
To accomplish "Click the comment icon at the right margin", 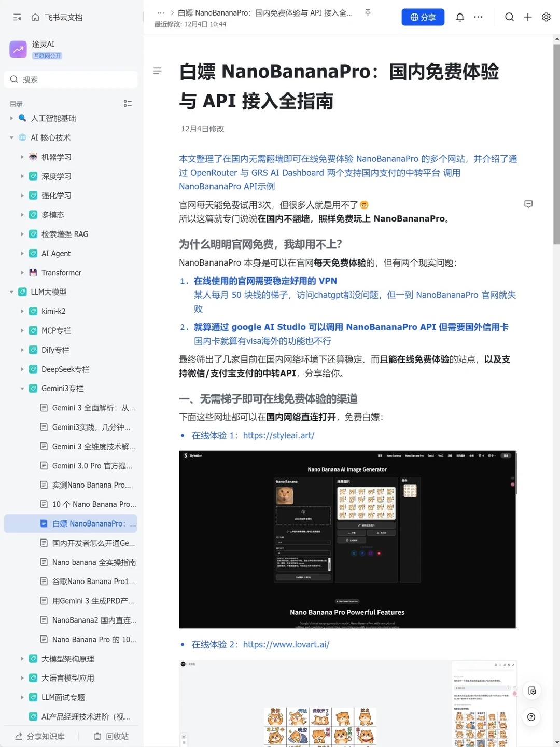I will tap(528, 204).
